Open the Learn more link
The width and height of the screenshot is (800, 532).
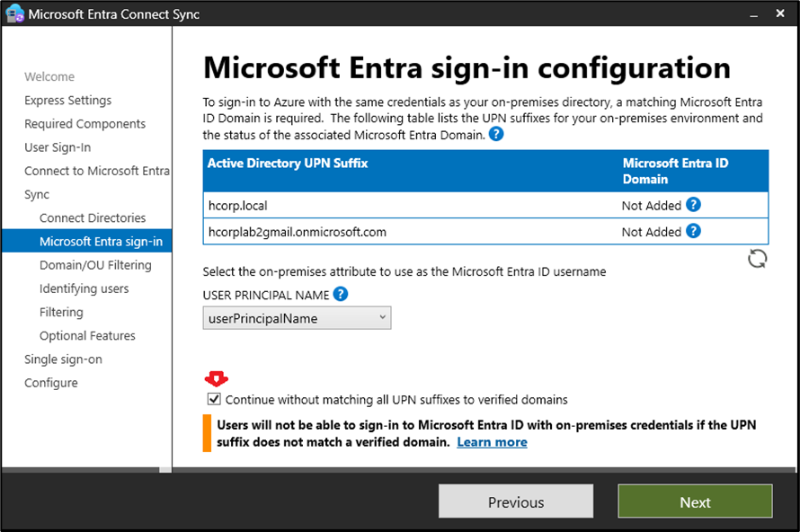tap(492, 442)
